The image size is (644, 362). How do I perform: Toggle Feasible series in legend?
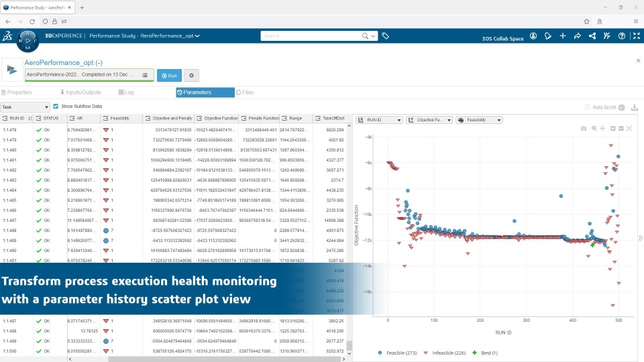click(397, 353)
